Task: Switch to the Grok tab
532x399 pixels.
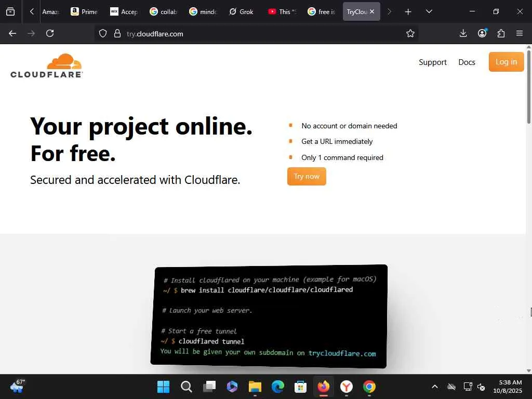Action: pyautogui.click(x=241, y=11)
